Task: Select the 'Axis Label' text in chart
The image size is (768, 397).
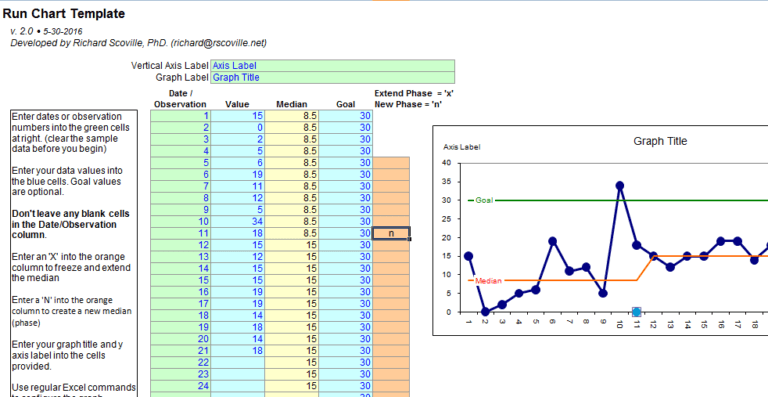Action: pyautogui.click(x=461, y=147)
